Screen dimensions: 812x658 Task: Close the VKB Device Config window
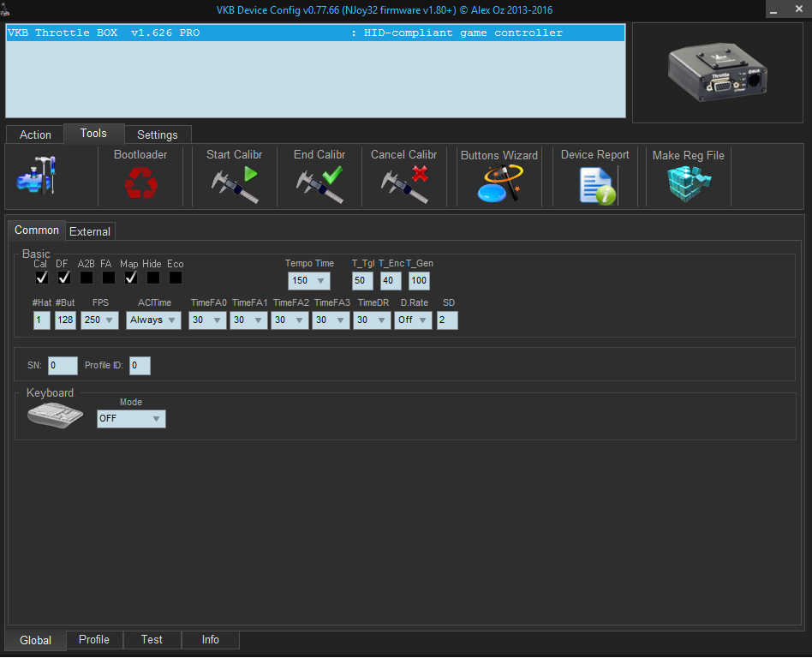[x=799, y=9]
